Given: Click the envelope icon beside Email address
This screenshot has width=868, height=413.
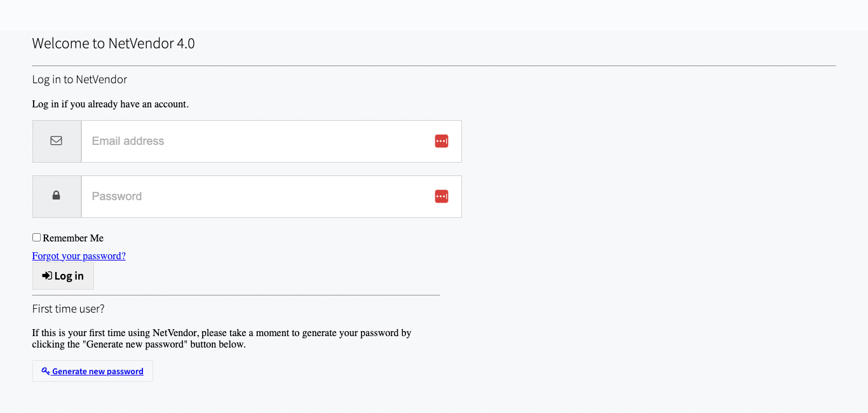Looking at the screenshot, I should click(57, 141).
